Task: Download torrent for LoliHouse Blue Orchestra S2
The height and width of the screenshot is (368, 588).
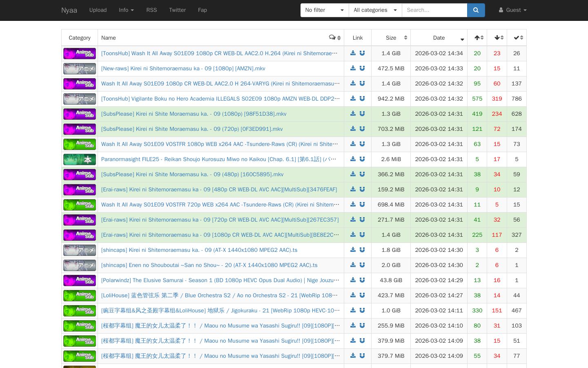Action: (x=353, y=295)
